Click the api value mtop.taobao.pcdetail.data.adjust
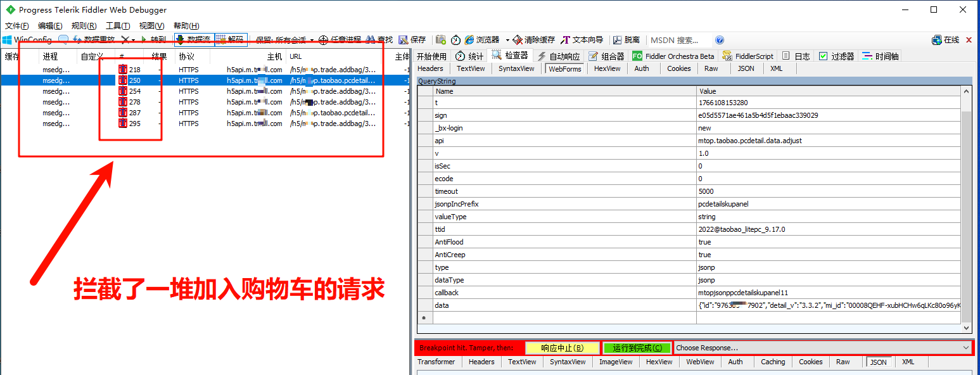 [750, 141]
